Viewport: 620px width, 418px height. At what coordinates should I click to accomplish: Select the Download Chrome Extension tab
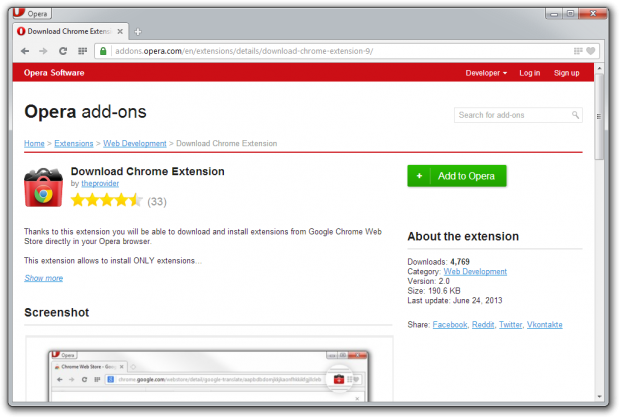point(71,31)
